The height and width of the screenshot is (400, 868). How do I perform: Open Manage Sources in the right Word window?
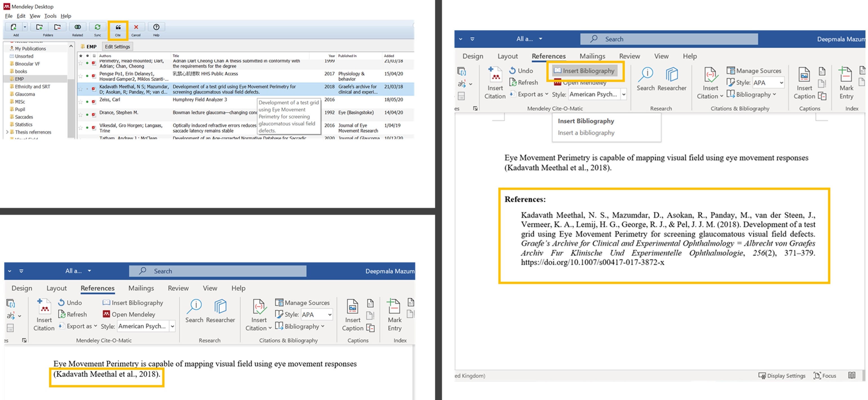click(x=754, y=71)
